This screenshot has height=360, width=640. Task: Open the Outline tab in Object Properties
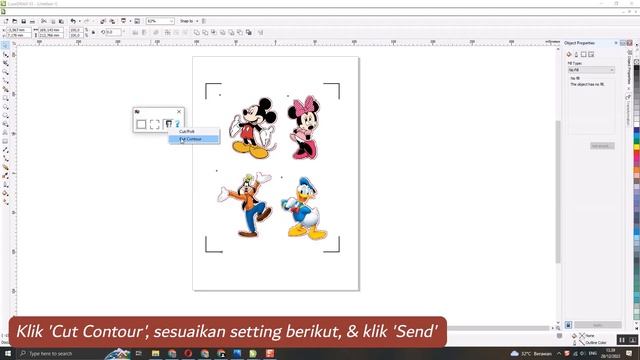click(x=576, y=54)
